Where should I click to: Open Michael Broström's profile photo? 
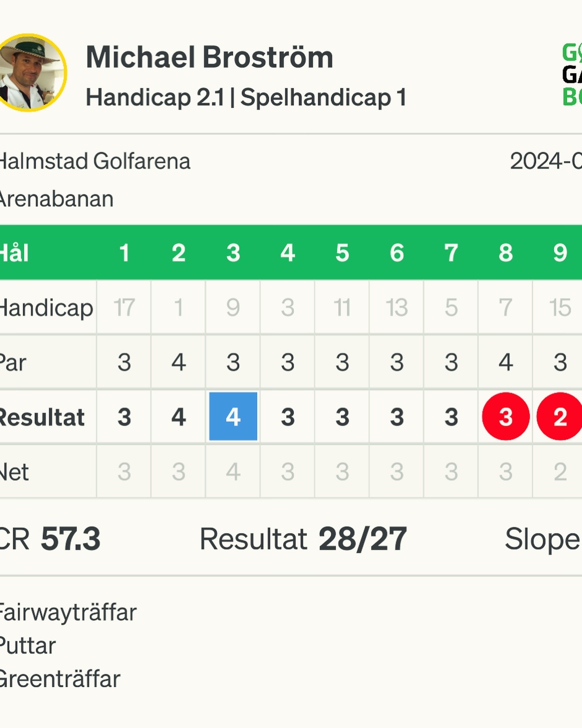click(32, 73)
